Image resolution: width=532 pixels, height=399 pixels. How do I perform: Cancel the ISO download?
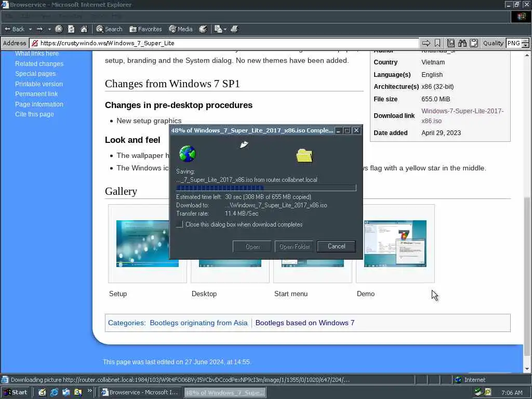[x=336, y=246]
